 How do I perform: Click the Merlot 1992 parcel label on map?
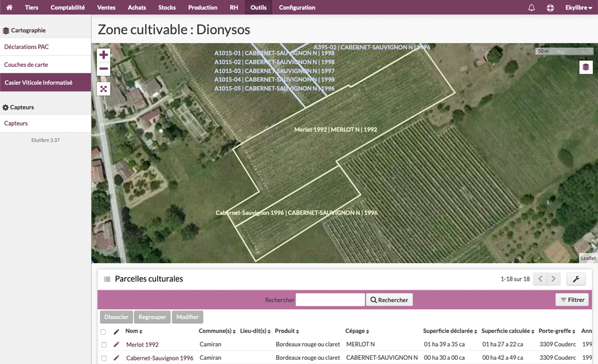(335, 130)
